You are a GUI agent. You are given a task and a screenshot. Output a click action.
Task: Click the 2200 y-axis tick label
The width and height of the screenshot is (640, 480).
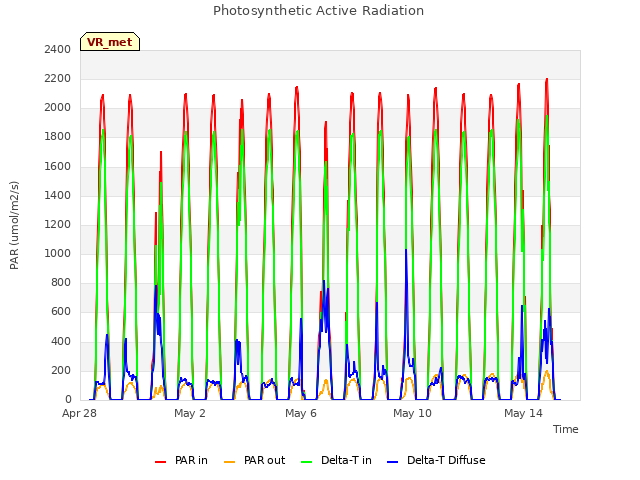coord(58,78)
